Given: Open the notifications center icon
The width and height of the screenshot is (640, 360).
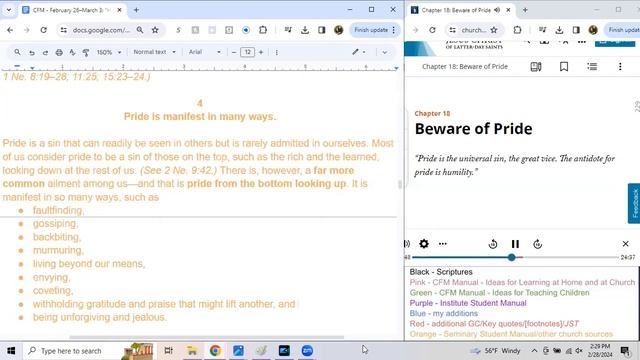Looking at the screenshot, I should pos(625,351).
